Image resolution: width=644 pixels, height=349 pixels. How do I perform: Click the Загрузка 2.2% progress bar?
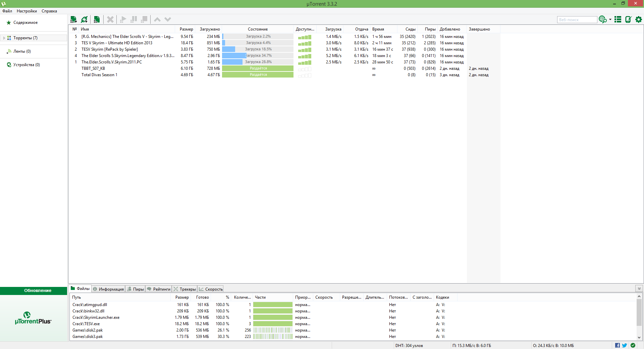tap(258, 36)
